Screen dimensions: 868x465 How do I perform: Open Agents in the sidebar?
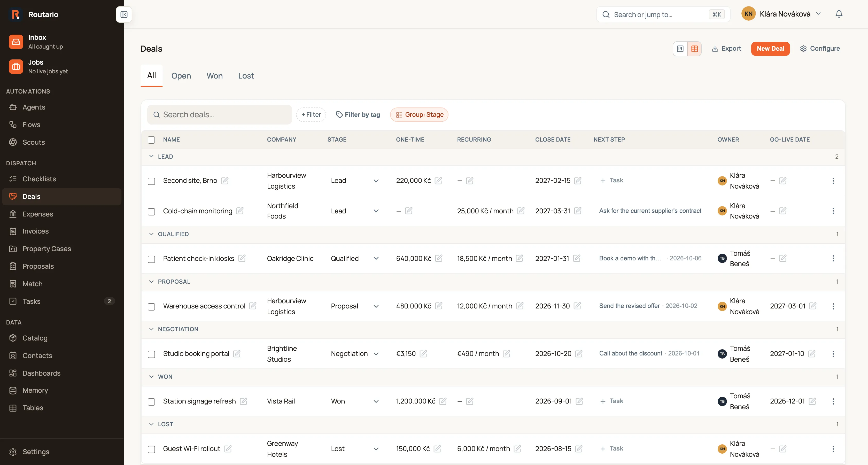[x=62, y=107]
